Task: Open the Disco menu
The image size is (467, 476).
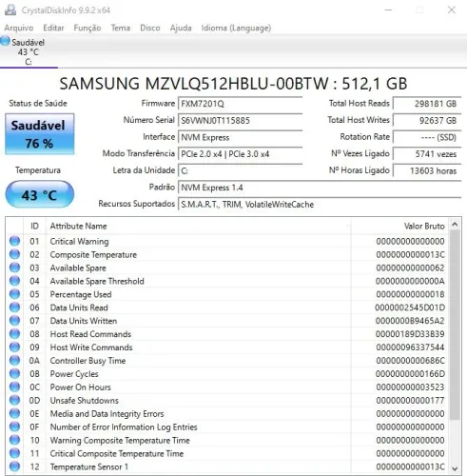Action: [x=150, y=28]
